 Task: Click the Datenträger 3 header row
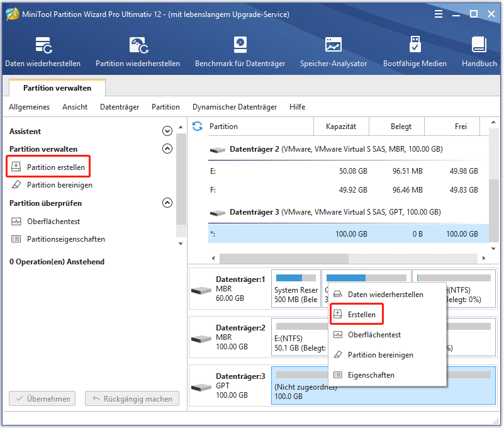tap(349, 212)
